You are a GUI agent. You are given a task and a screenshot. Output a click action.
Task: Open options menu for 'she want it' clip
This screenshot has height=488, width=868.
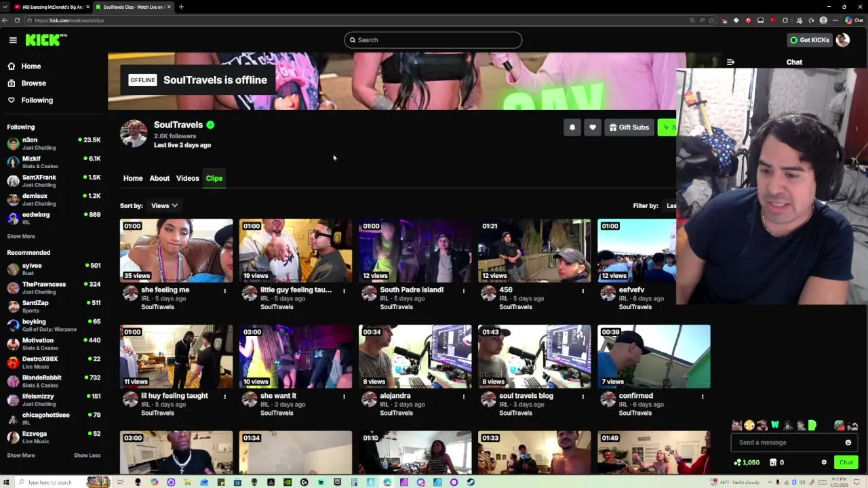click(344, 396)
